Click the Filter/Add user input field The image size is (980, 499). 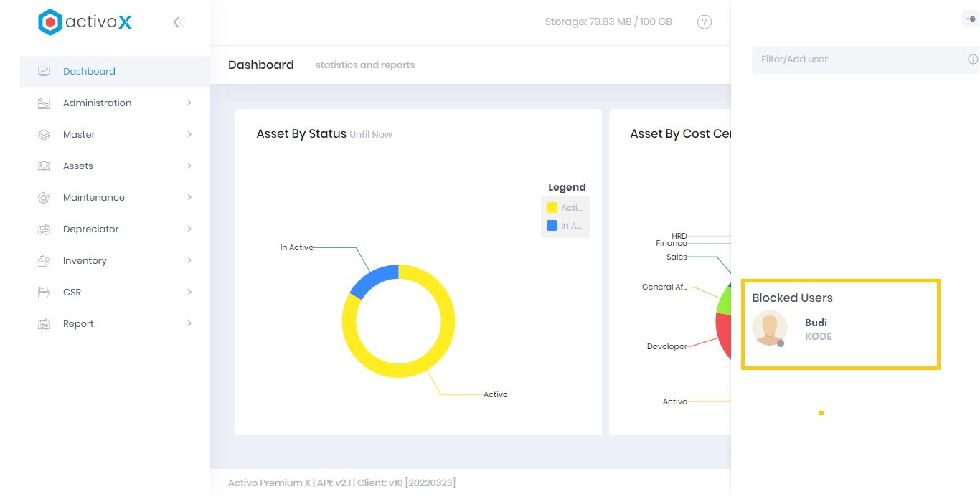(861, 60)
